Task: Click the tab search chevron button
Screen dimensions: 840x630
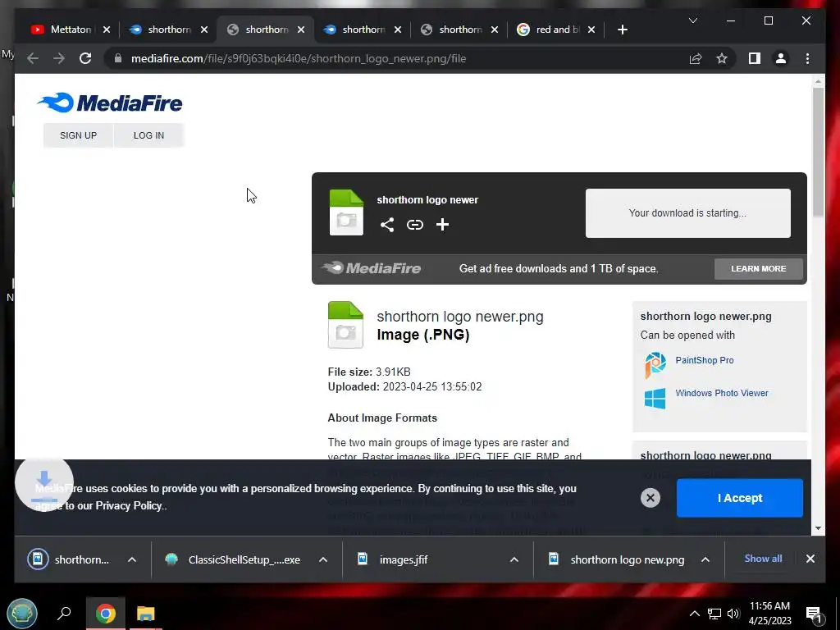Action: tap(692, 21)
